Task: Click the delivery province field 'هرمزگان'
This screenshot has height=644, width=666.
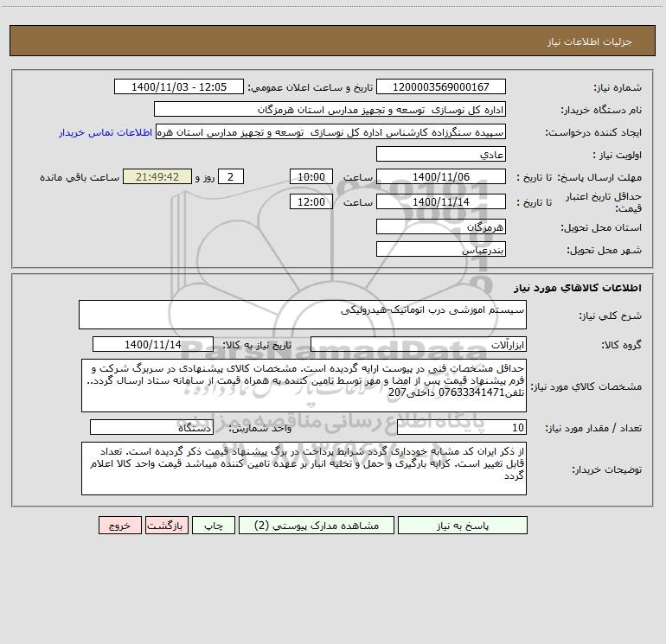Action: pyautogui.click(x=441, y=226)
